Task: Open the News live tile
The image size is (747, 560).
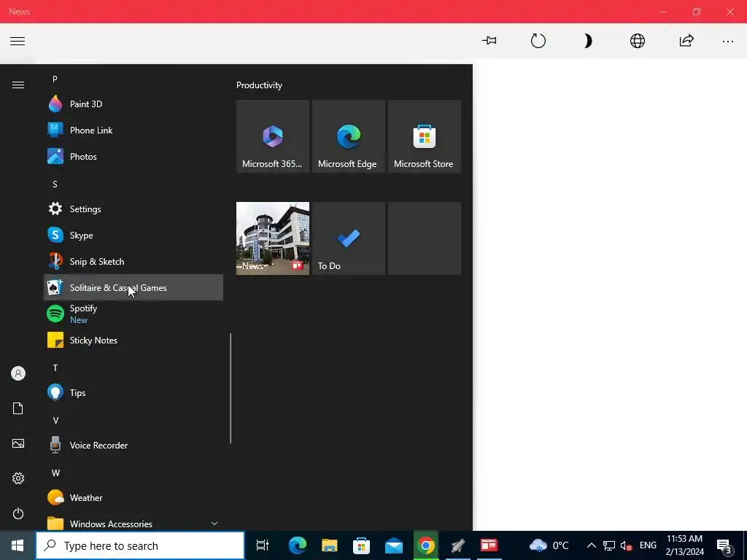Action: [273, 238]
